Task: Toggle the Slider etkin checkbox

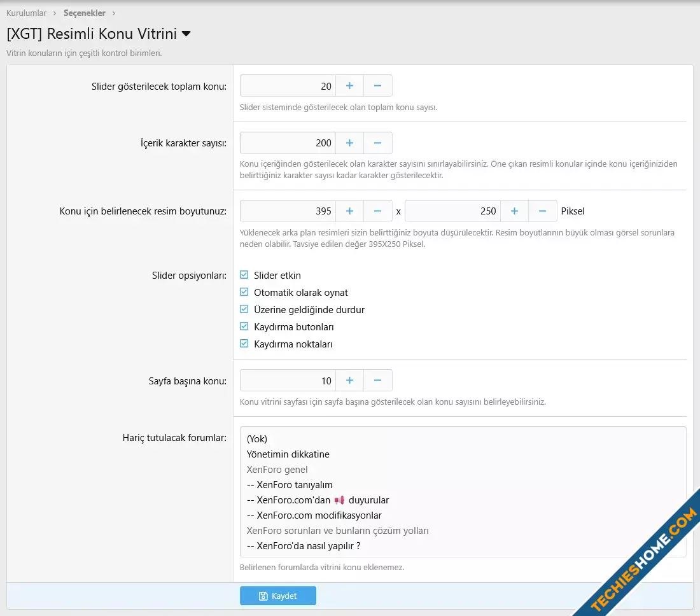Action: coord(244,275)
